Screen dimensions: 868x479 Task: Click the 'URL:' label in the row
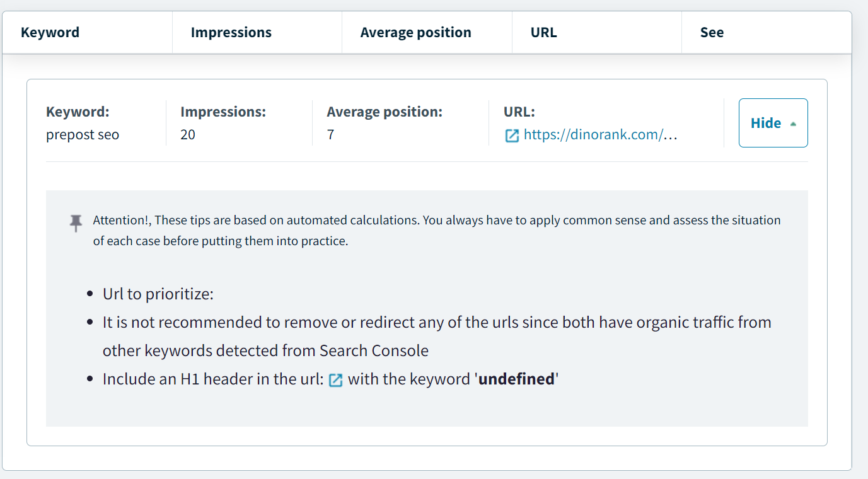pos(519,112)
